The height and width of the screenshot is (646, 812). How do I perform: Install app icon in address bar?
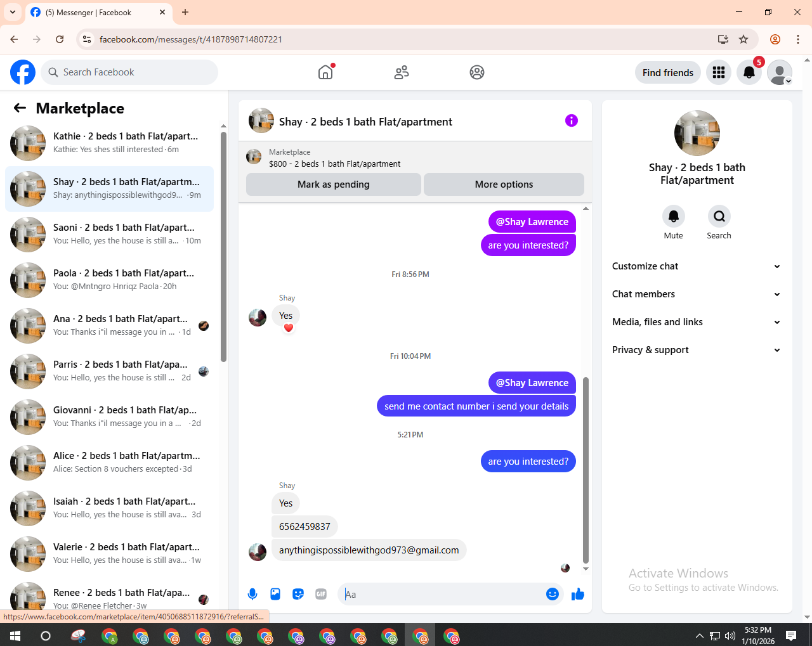coord(723,39)
